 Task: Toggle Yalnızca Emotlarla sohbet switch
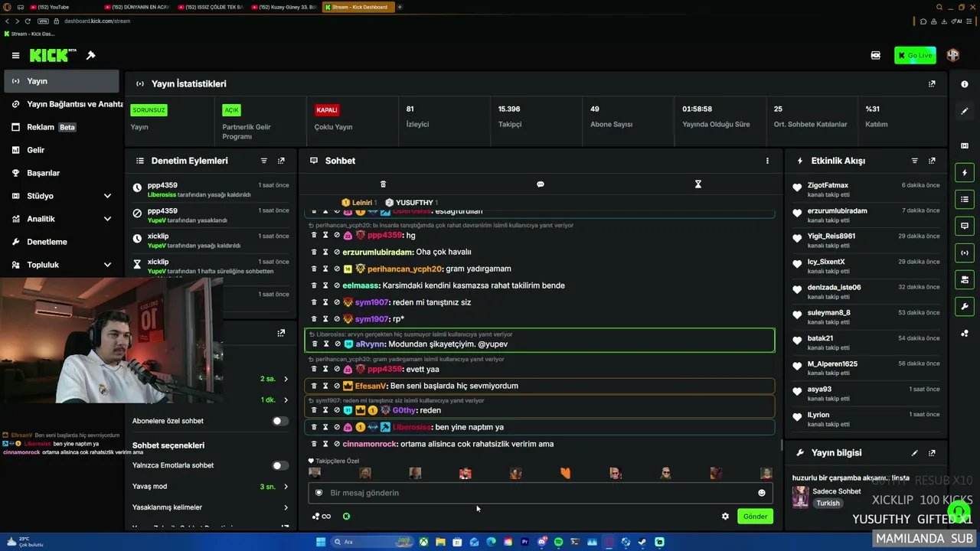click(280, 465)
